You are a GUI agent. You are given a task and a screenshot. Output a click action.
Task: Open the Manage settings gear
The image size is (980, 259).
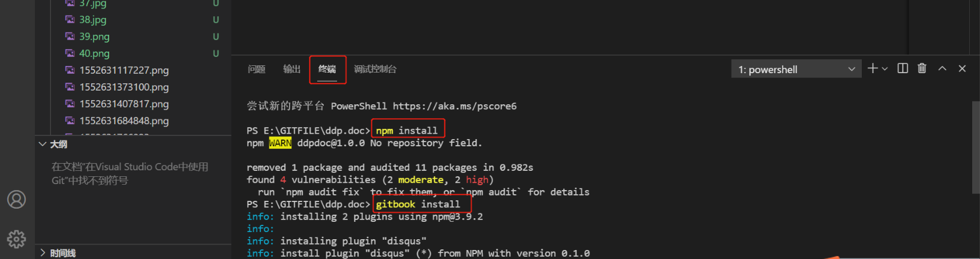[x=17, y=239]
